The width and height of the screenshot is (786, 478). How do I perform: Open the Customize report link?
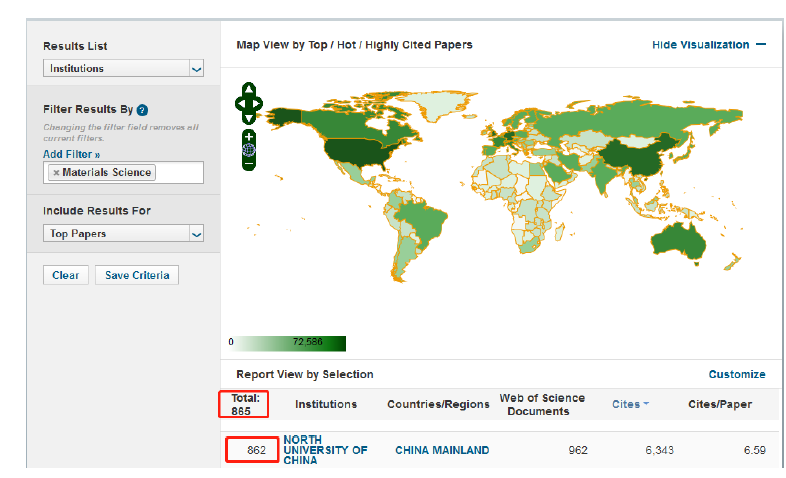tap(736, 374)
